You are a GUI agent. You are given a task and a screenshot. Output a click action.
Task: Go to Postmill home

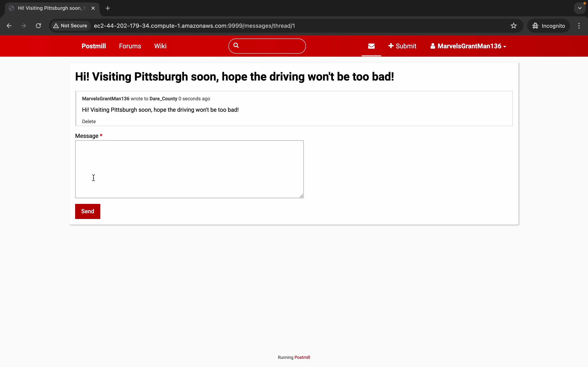(94, 46)
